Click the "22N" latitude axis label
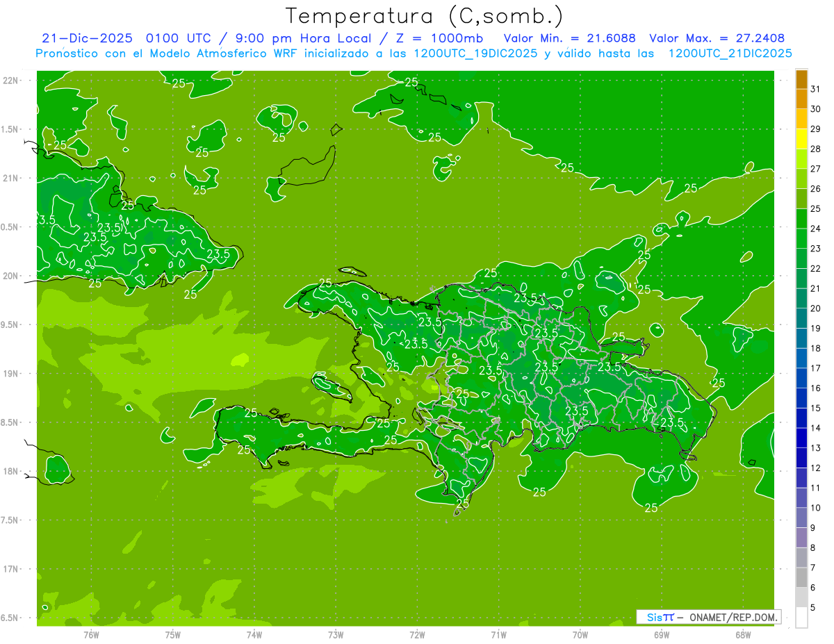Viewport: 834px width, 644px height. (x=11, y=81)
